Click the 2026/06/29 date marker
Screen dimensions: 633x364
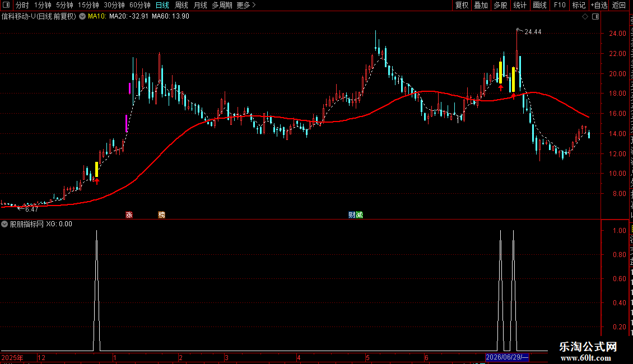click(x=507, y=357)
